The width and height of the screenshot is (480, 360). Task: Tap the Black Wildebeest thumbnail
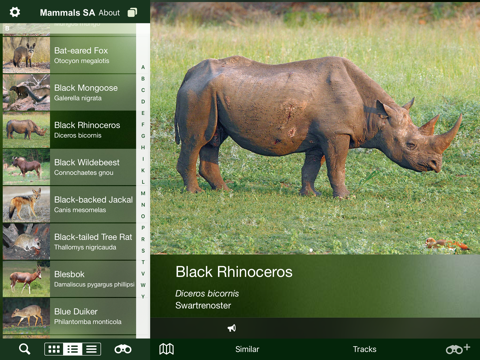point(27,167)
